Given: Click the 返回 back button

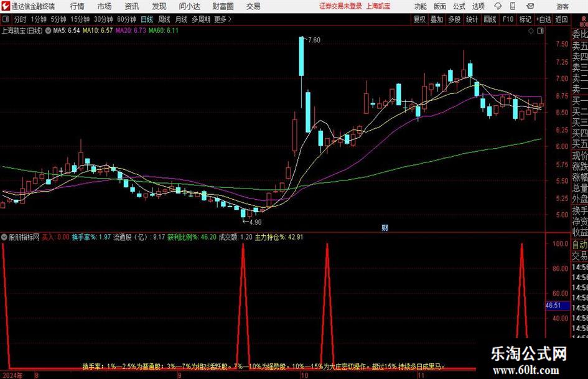Looking at the screenshot, I should pyautogui.click(x=561, y=19).
